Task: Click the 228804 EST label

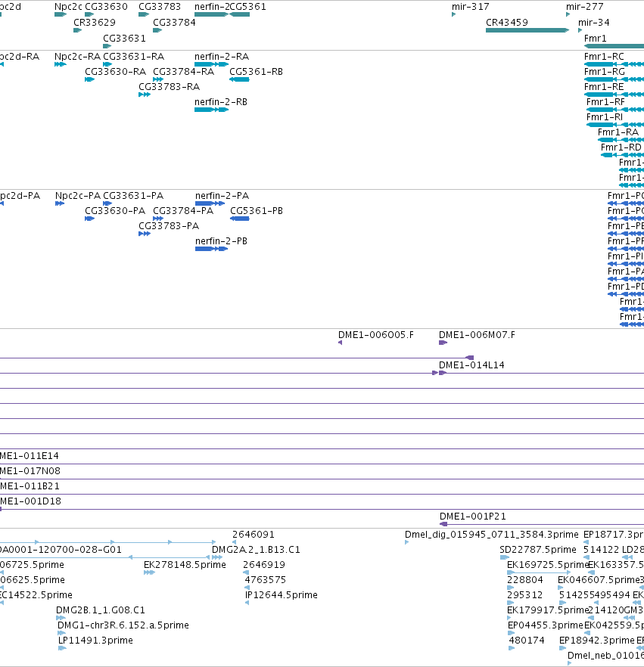Action: 525,580
